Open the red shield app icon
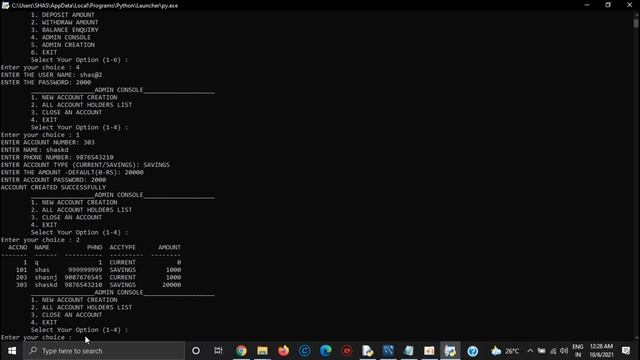This screenshot has width=640, height=360. point(347,351)
